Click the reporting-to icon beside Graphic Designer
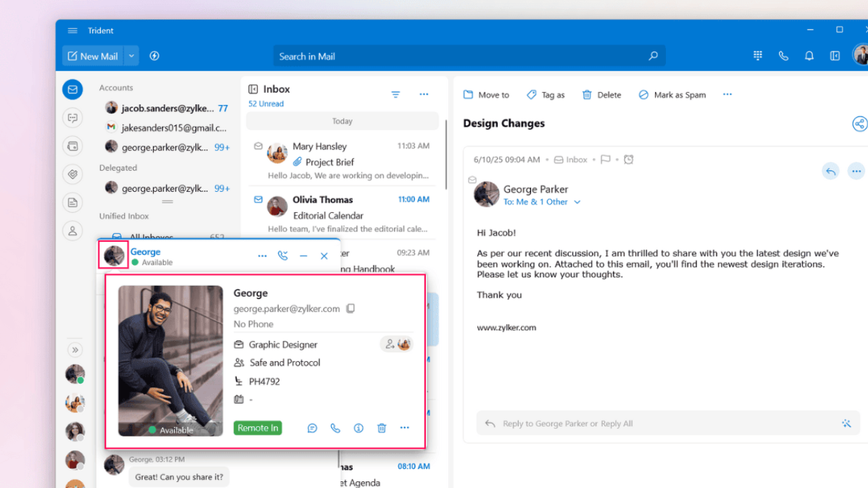 click(x=398, y=344)
